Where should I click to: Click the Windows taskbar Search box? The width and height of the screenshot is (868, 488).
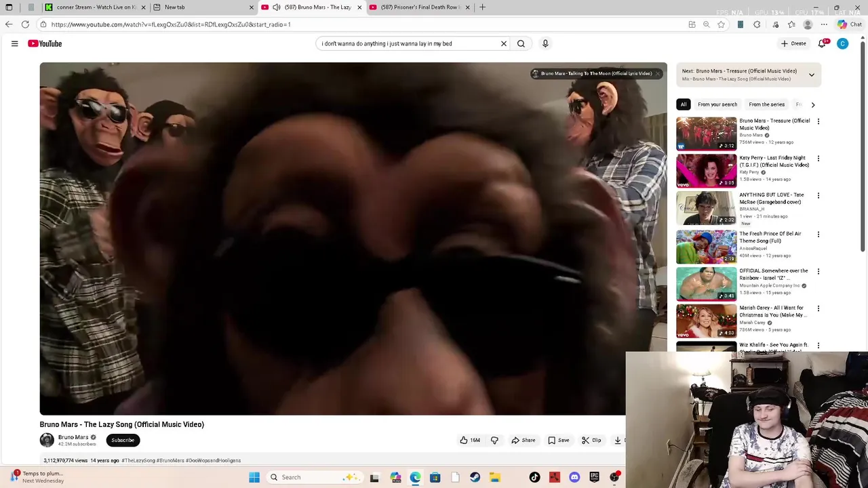click(315, 477)
